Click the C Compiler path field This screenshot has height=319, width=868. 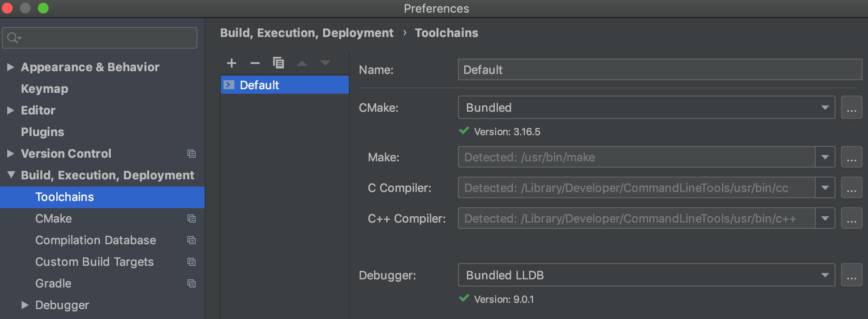pos(636,188)
